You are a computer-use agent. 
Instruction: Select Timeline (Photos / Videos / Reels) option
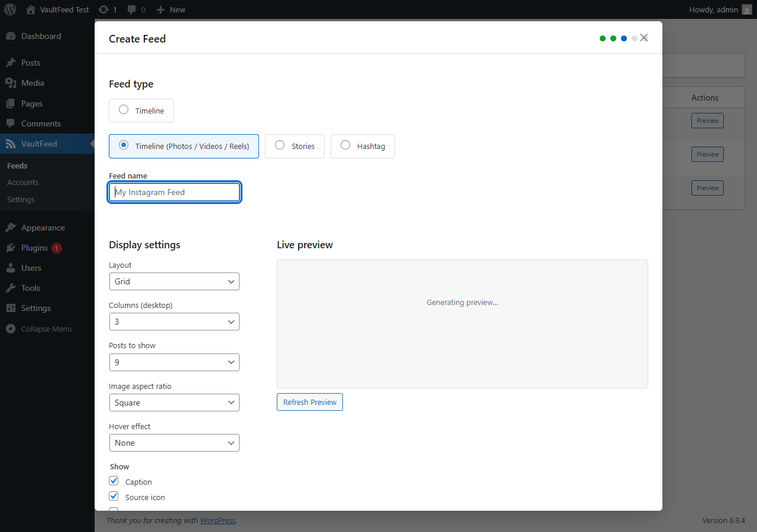[184, 146]
